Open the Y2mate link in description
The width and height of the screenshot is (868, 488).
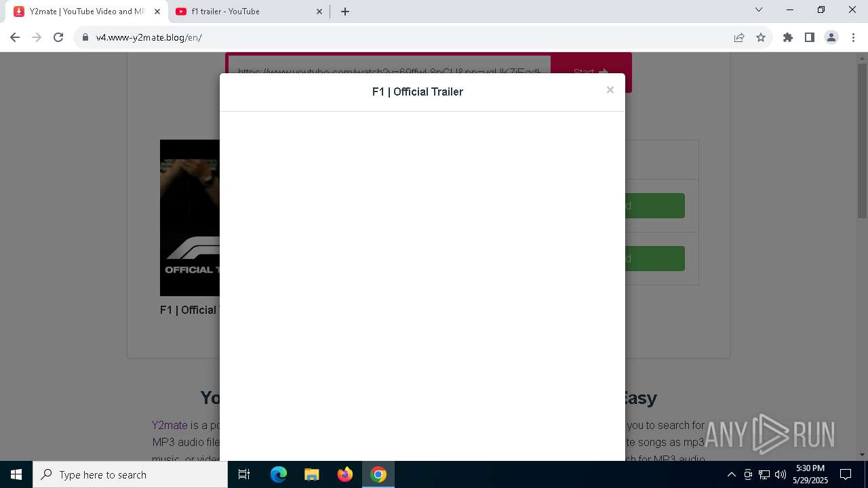pos(170,425)
